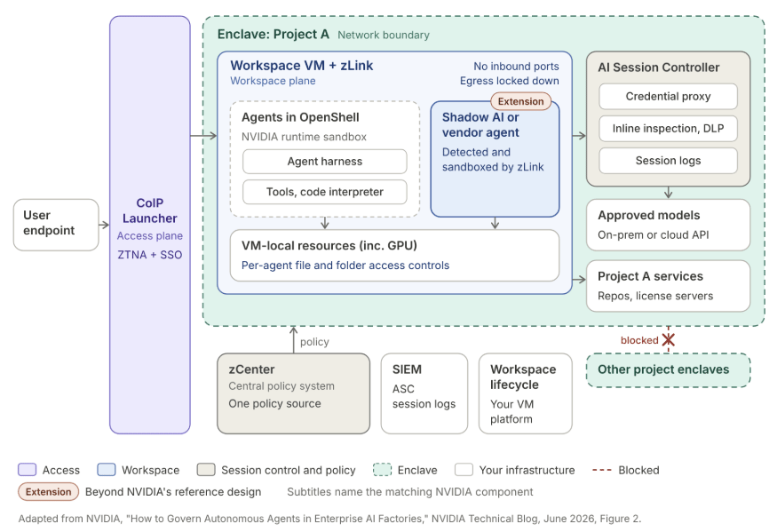Click the Shadow AI or vendor agent title
Image resolution: width=777 pixels, height=532 pixels.
(480, 125)
